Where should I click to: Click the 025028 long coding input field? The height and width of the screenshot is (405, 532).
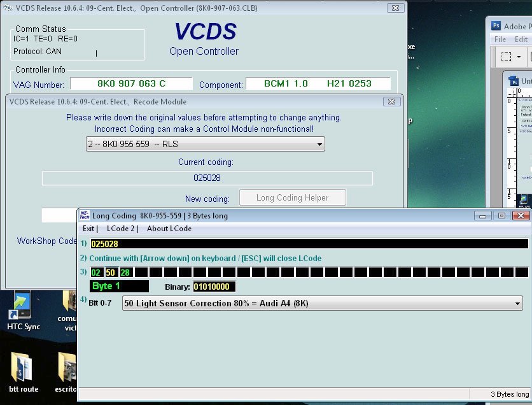[x=309, y=243]
